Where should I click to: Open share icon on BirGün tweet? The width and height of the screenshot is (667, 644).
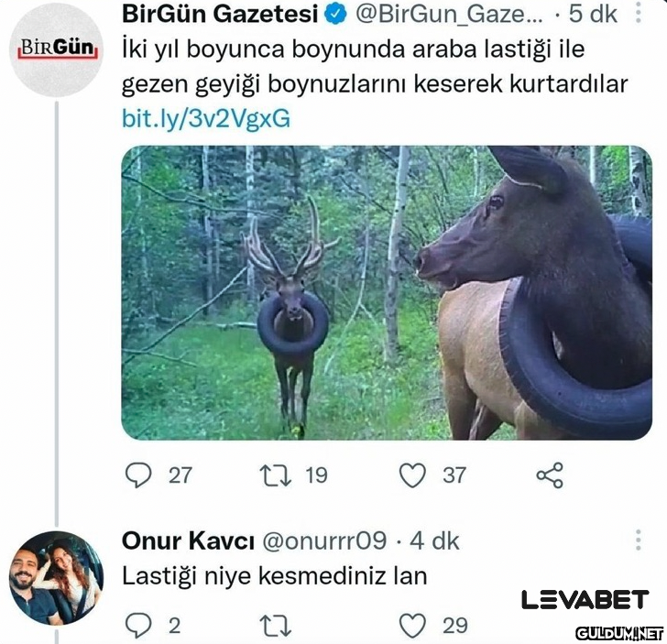(x=549, y=475)
